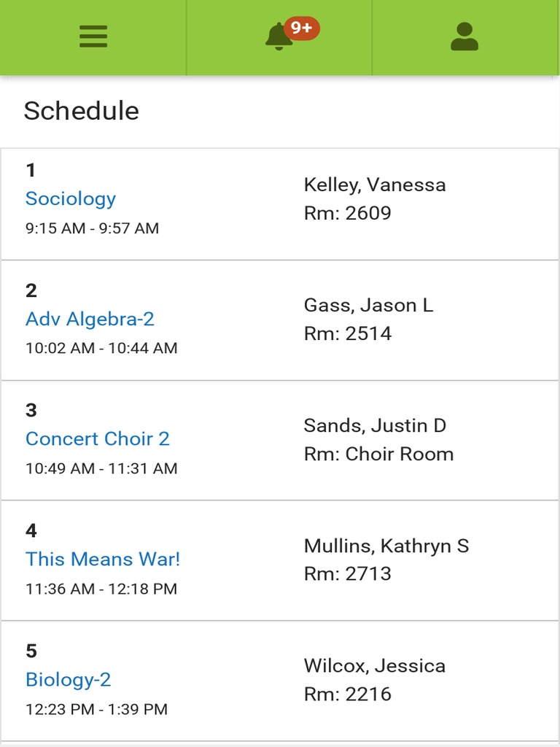The width and height of the screenshot is (560, 747).
Task: Click the Rm: Choir Room text
Action: tap(378, 454)
